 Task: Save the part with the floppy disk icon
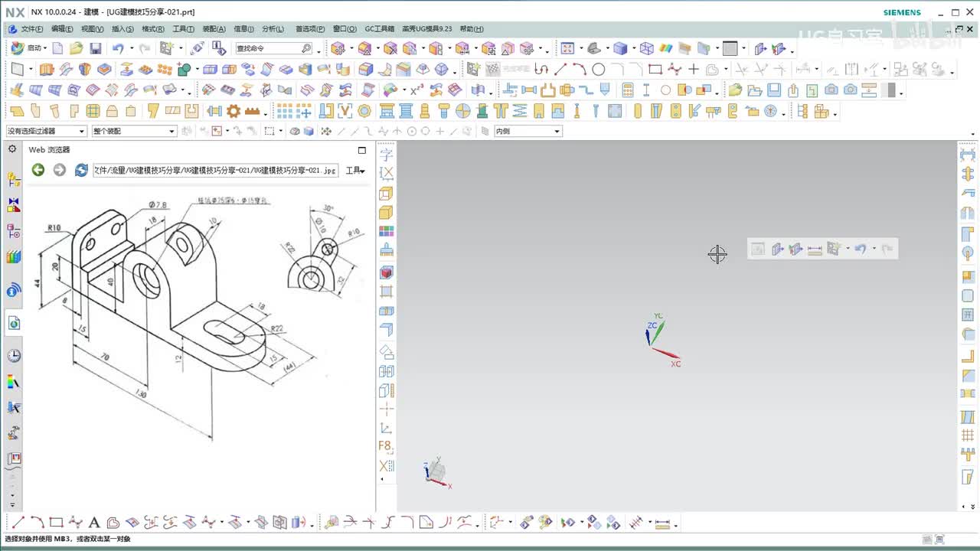pyautogui.click(x=96, y=48)
